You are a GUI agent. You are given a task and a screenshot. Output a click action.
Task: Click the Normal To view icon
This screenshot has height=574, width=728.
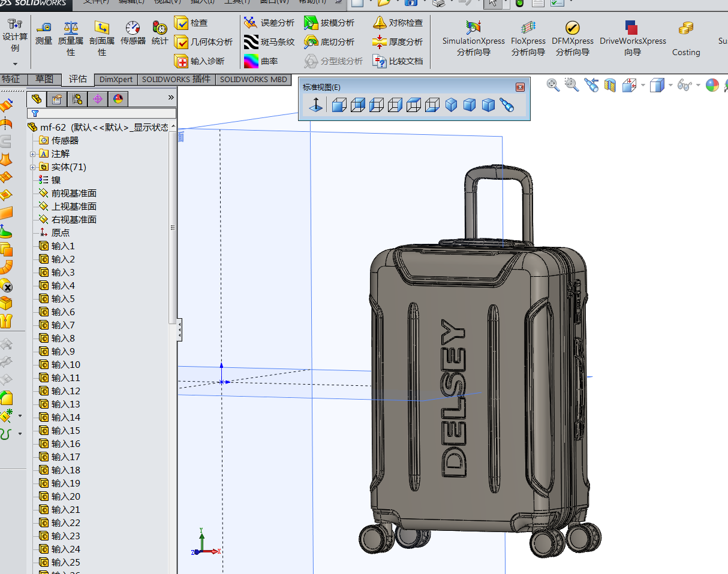[316, 105]
